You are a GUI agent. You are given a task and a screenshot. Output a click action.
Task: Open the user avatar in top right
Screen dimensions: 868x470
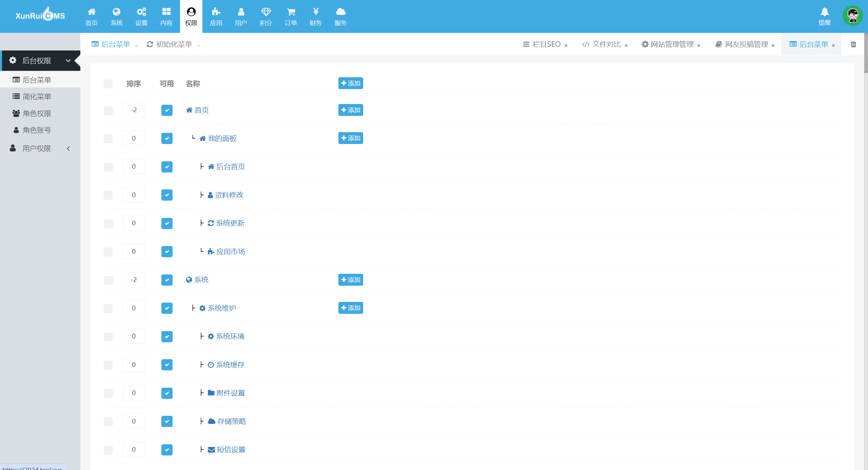click(852, 16)
